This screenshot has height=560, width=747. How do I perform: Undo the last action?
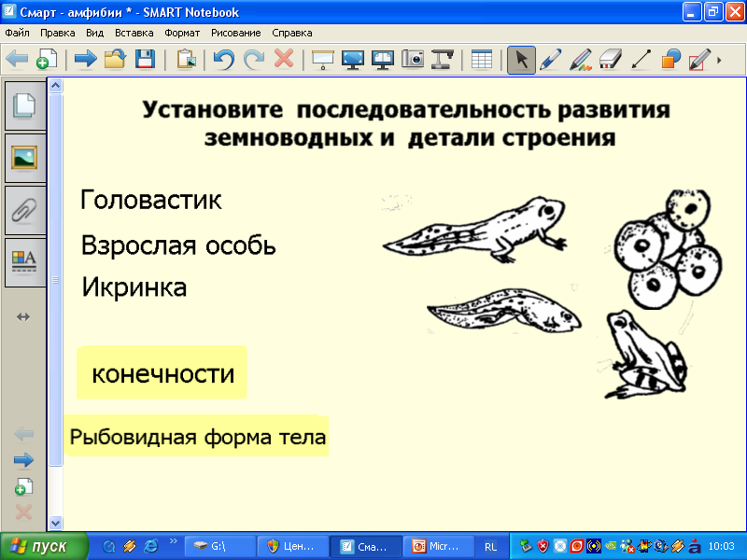tap(224, 60)
